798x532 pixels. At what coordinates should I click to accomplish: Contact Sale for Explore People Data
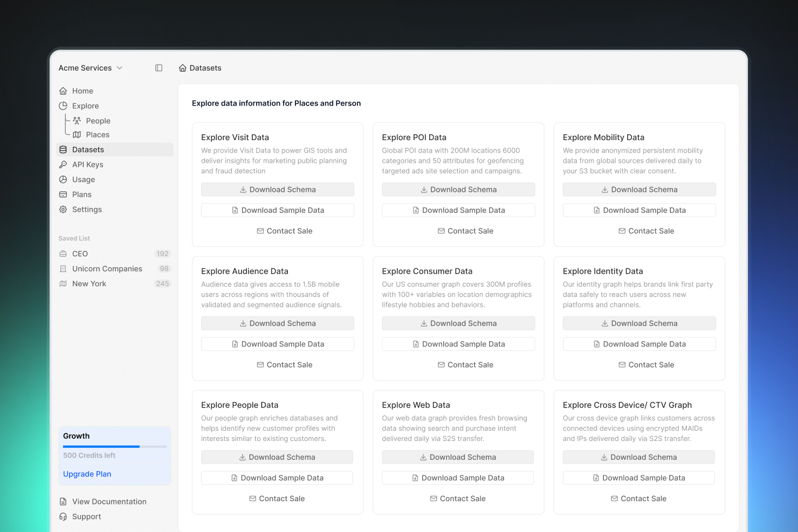(x=277, y=499)
